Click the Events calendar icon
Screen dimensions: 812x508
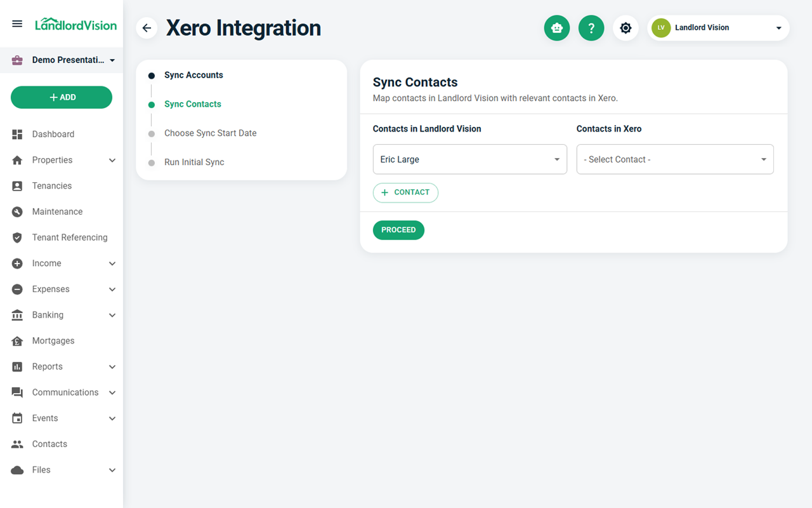tap(17, 418)
